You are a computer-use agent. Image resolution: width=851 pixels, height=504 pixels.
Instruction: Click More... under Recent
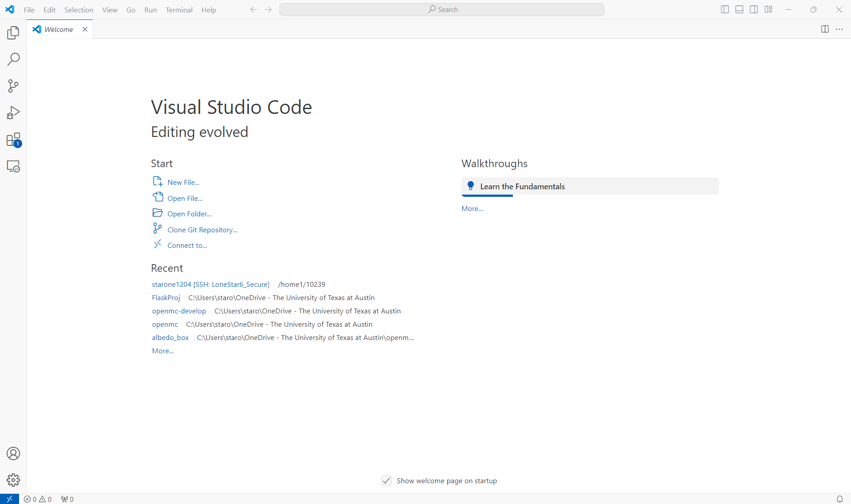[x=163, y=351]
